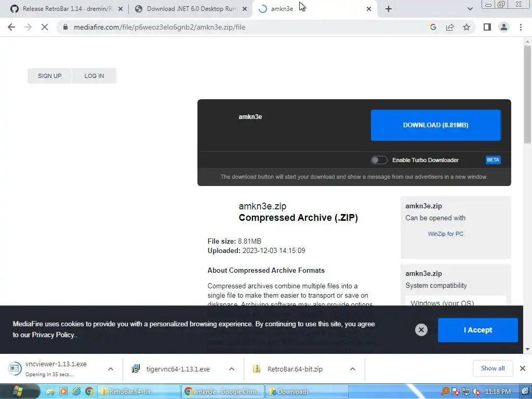
Task: Open Google icon in address bar
Action: pos(433,27)
